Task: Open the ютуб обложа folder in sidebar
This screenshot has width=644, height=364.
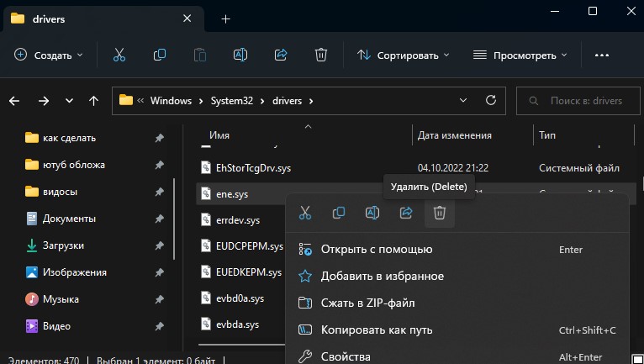Action: [x=73, y=165]
